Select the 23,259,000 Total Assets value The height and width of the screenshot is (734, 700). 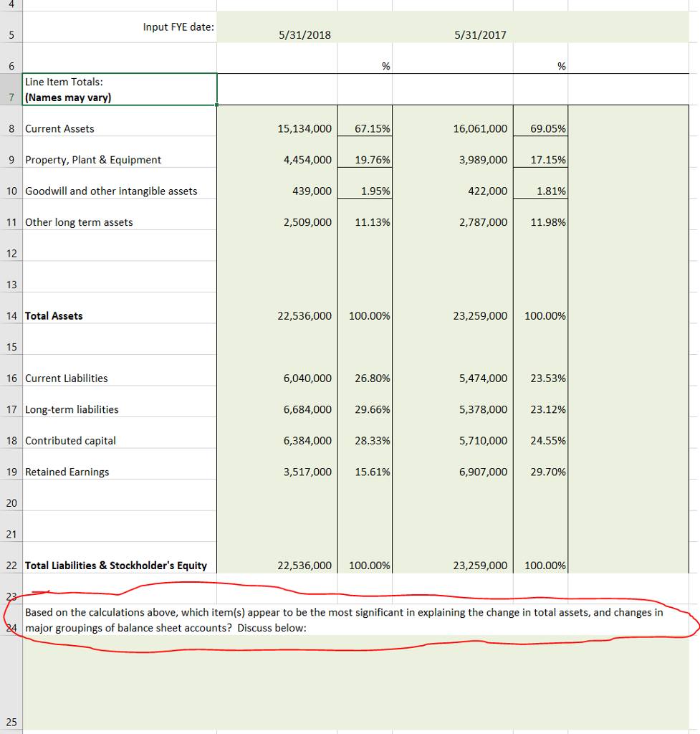(453, 308)
